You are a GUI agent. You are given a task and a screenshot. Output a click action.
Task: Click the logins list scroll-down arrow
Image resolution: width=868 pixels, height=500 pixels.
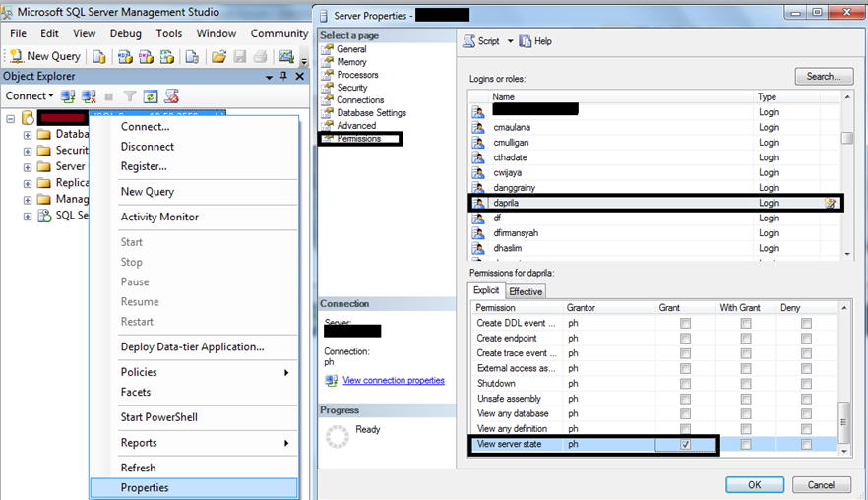(x=847, y=254)
